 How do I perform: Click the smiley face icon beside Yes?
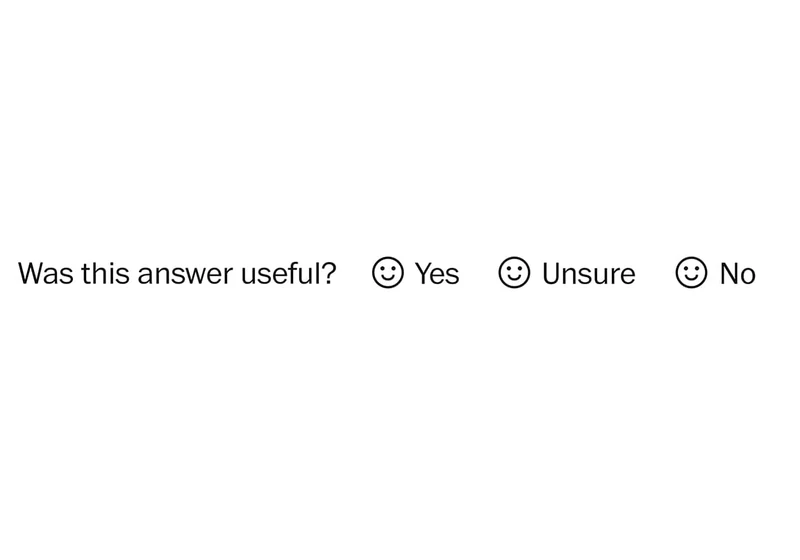point(388,272)
